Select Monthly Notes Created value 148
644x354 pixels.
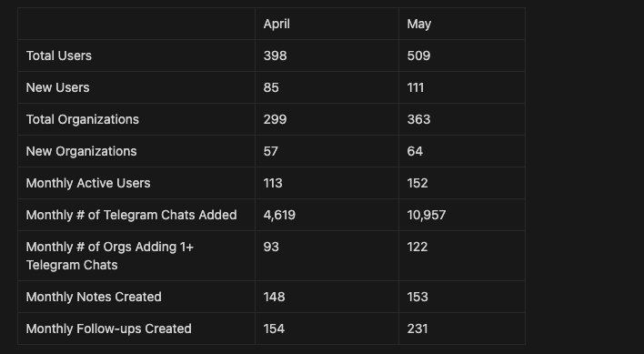click(274, 297)
